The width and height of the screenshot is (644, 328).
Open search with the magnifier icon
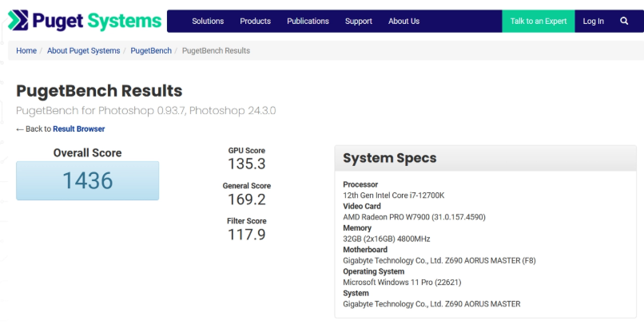point(624,22)
